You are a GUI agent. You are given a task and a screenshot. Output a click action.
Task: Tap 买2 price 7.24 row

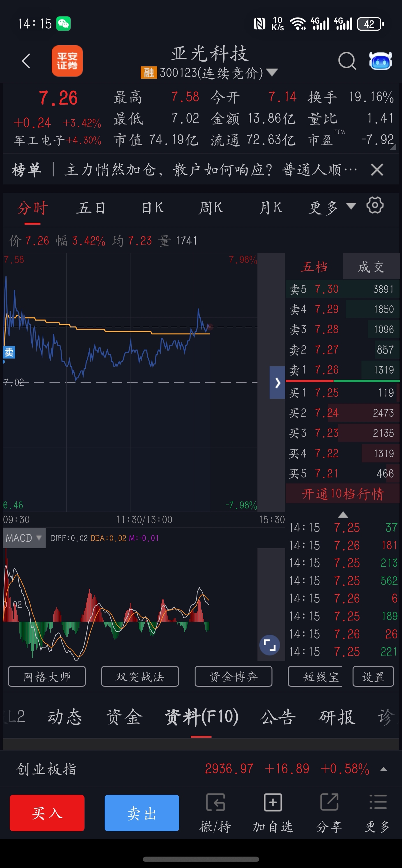[x=343, y=413]
